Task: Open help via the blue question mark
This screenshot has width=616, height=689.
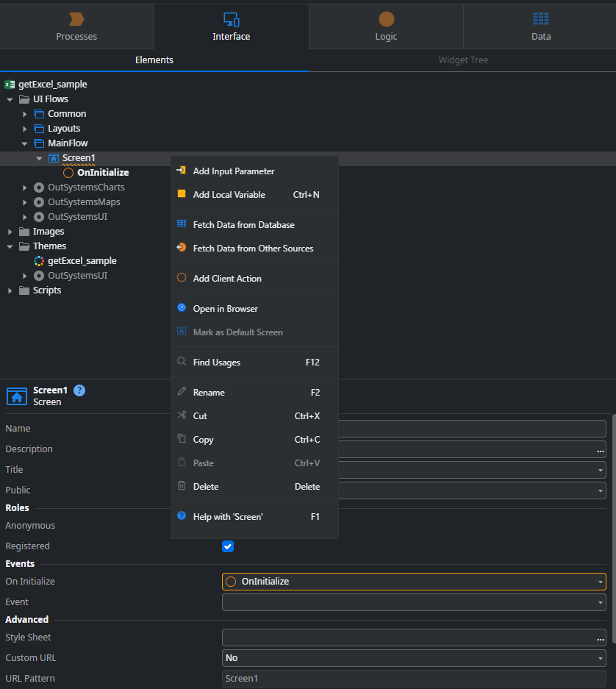Action: tap(79, 390)
